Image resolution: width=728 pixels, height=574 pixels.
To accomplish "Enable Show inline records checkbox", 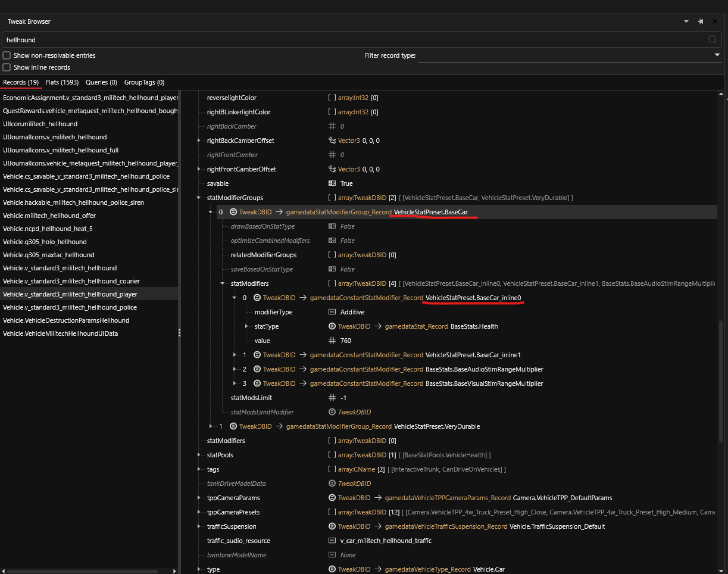I will [7, 67].
